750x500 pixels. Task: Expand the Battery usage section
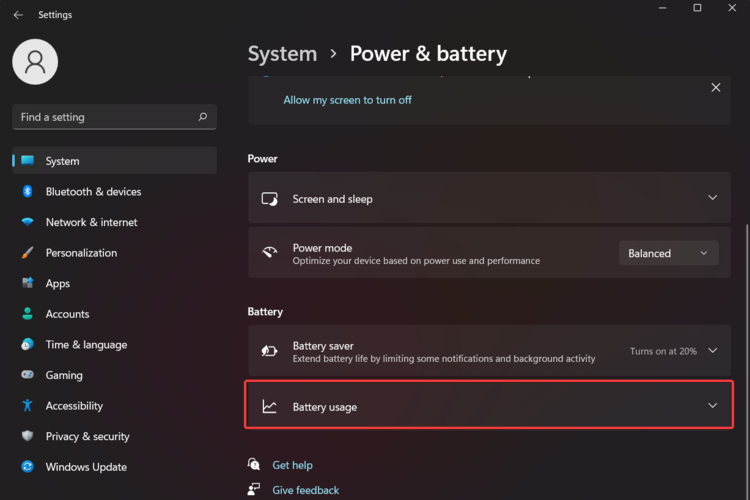712,406
